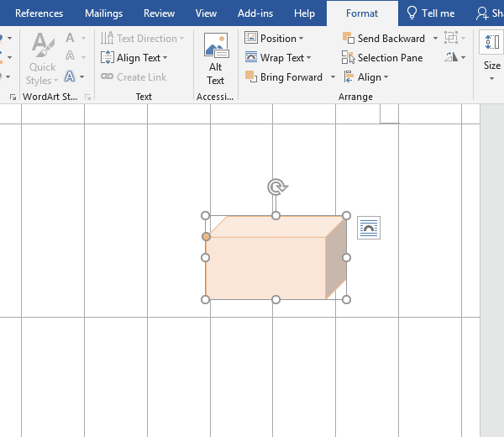Open Text Fill dropdown arrow

pos(83,38)
